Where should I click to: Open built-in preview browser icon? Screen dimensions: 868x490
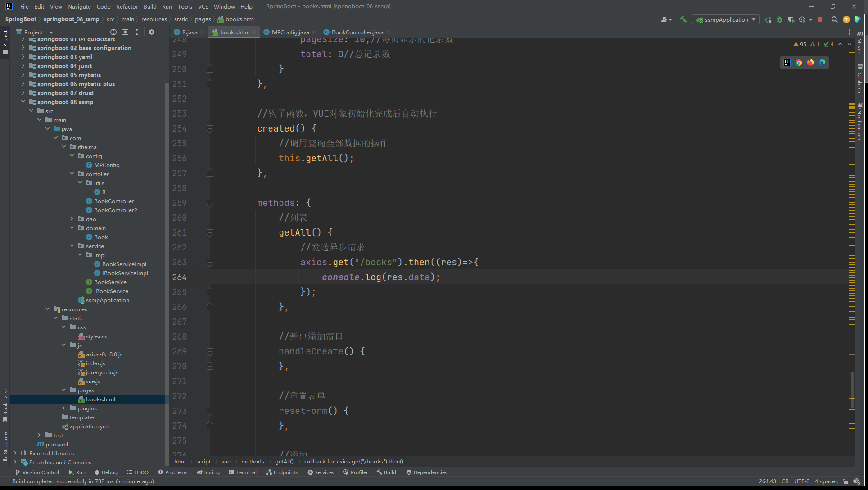click(x=787, y=63)
